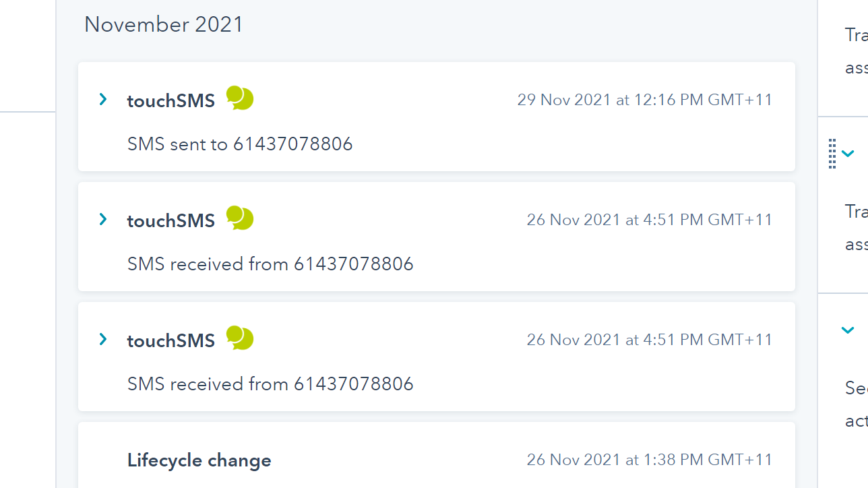Click the touchSMS label on the second received SMS
This screenshot has width=868, height=488.
(170, 340)
